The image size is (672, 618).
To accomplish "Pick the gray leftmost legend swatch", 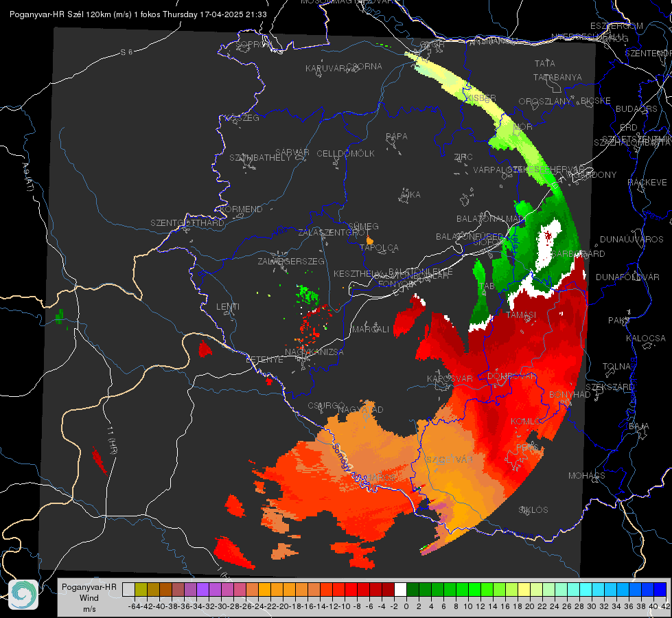I will click(128, 589).
